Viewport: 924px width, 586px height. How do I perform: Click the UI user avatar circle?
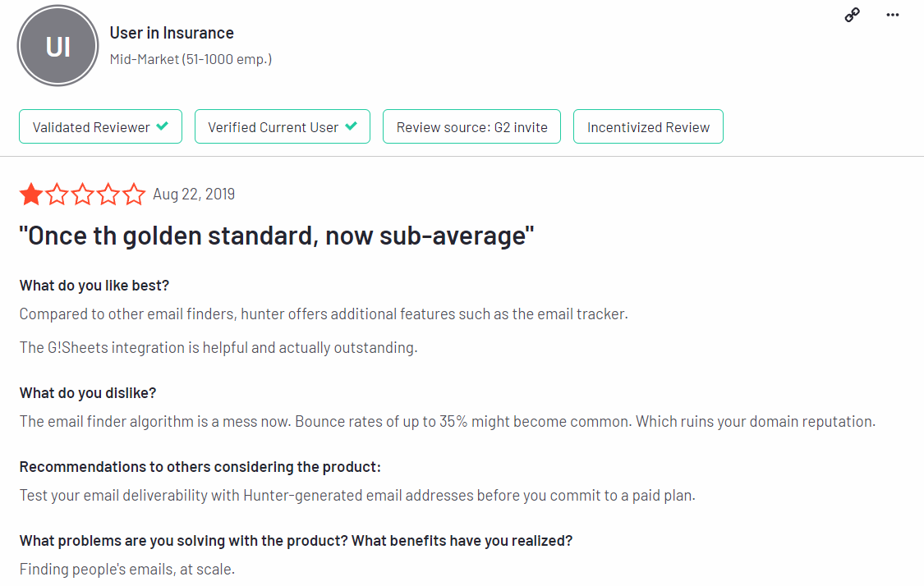coord(57,47)
